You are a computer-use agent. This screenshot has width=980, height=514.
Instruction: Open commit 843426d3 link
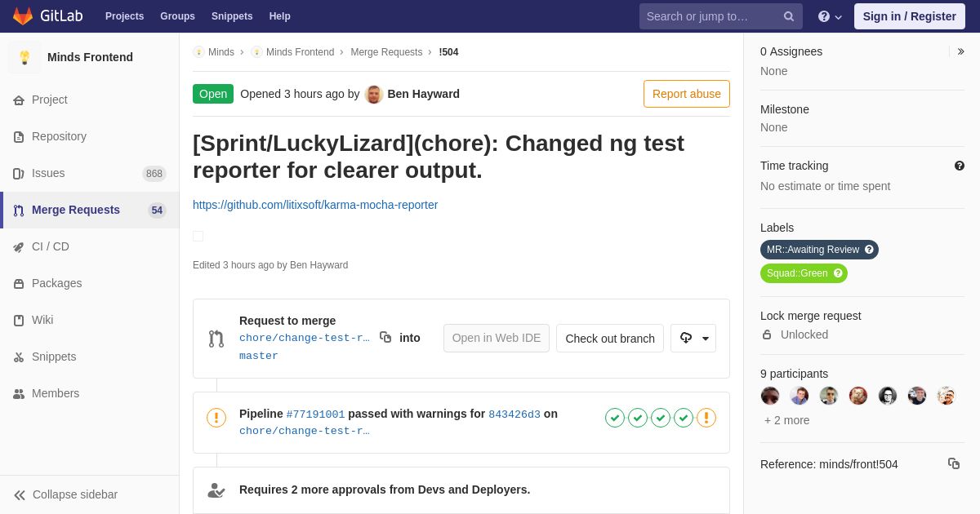pyautogui.click(x=514, y=414)
